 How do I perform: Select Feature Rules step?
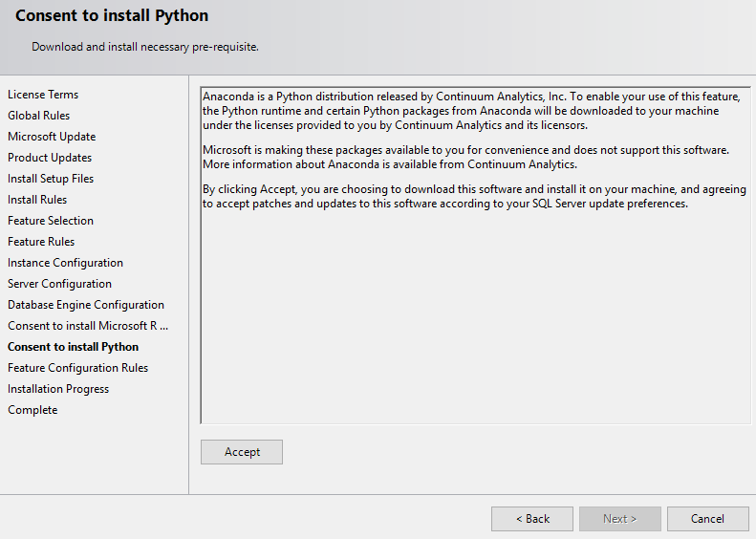click(41, 242)
